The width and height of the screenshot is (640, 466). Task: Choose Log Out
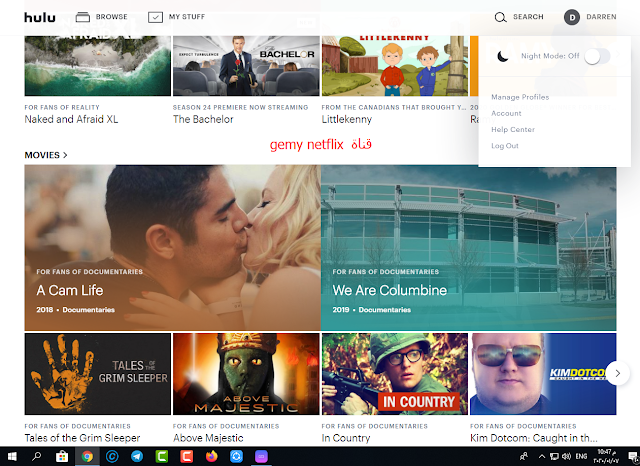point(504,146)
